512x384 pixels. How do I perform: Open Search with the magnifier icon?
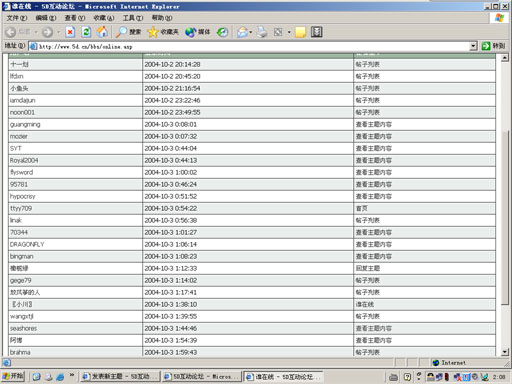pyautogui.click(x=121, y=32)
